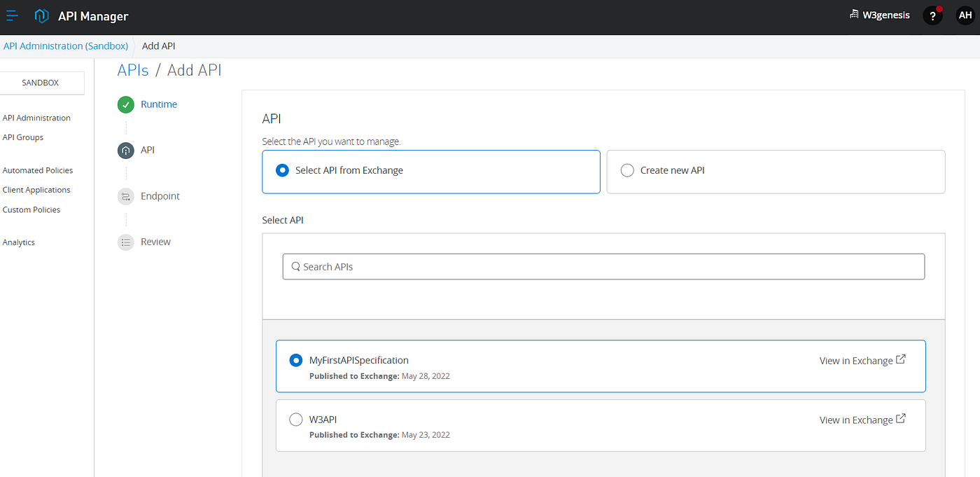
Task: Go to Automated Policies in sidebar
Action: (x=38, y=170)
